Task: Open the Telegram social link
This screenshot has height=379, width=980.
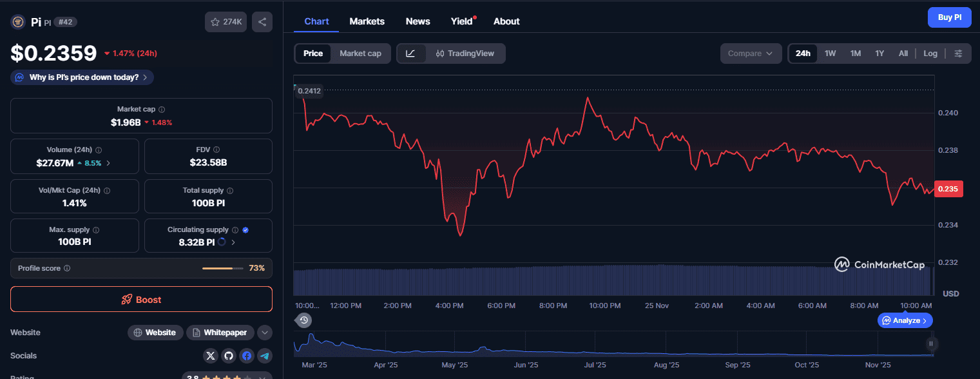Action: (x=264, y=356)
